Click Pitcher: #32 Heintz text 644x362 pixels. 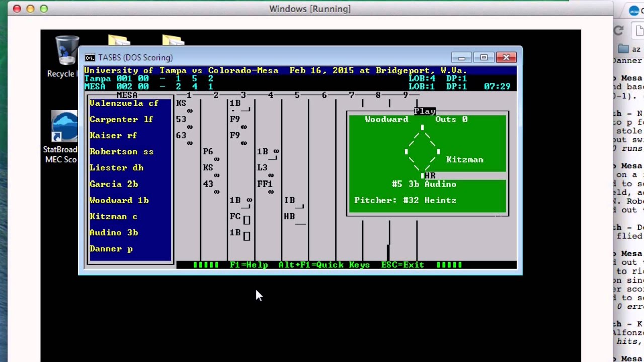406,200
